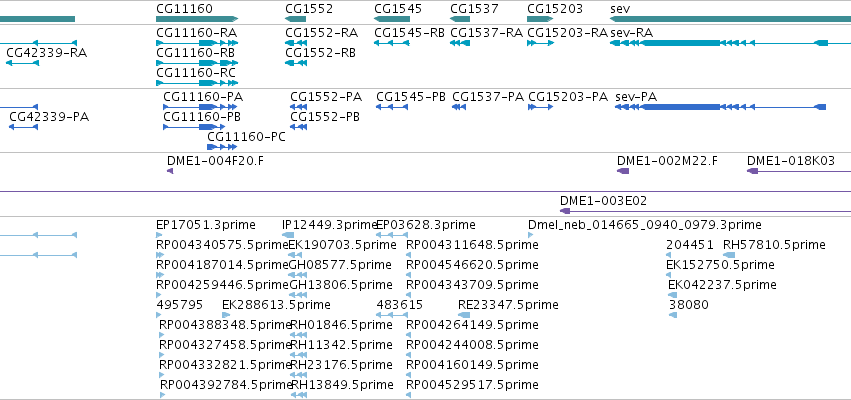Viewport: 851px width, 400px height.
Task: Select the RP004546620.5prime label
Action: click(472, 265)
